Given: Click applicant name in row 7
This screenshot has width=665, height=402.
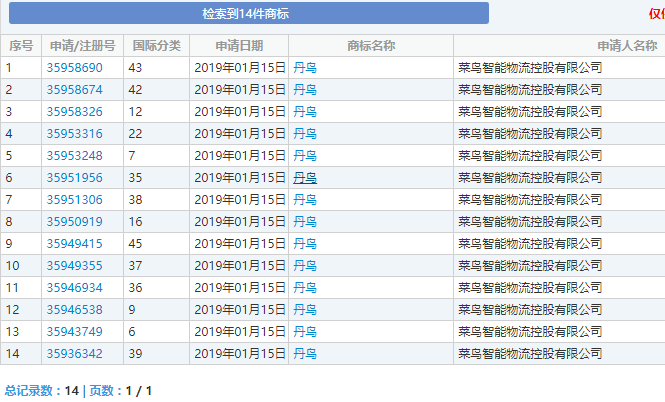Looking at the screenshot, I should (x=530, y=200).
